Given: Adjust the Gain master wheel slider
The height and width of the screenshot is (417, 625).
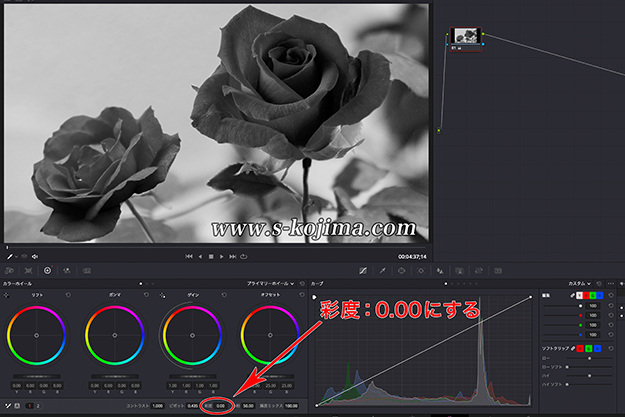Looking at the screenshot, I should [193, 376].
